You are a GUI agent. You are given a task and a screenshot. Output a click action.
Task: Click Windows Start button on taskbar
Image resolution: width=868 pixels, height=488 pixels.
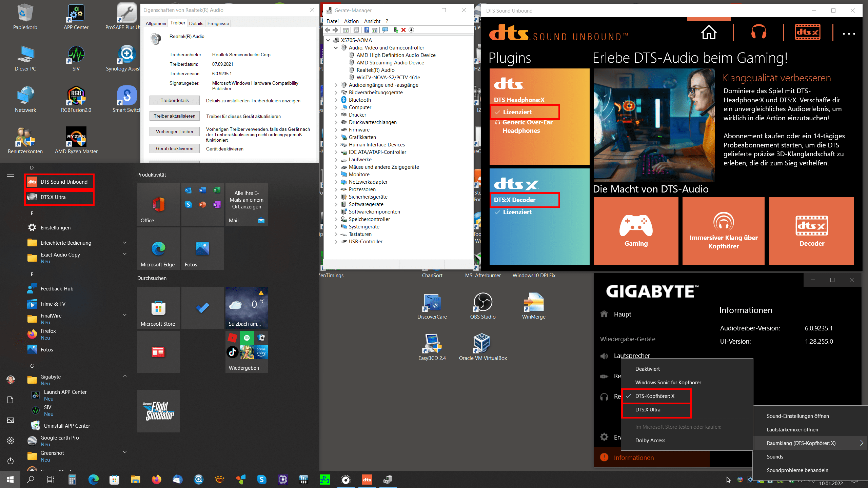click(10, 480)
